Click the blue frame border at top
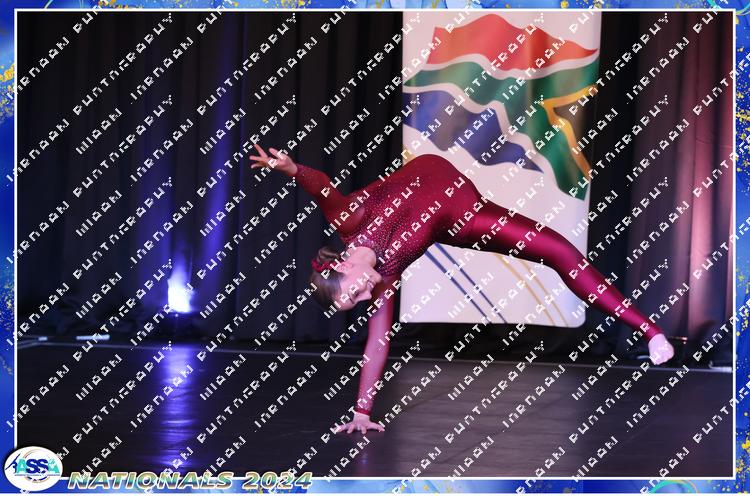Image resolution: width=750 pixels, height=500 pixels. (375, 5)
